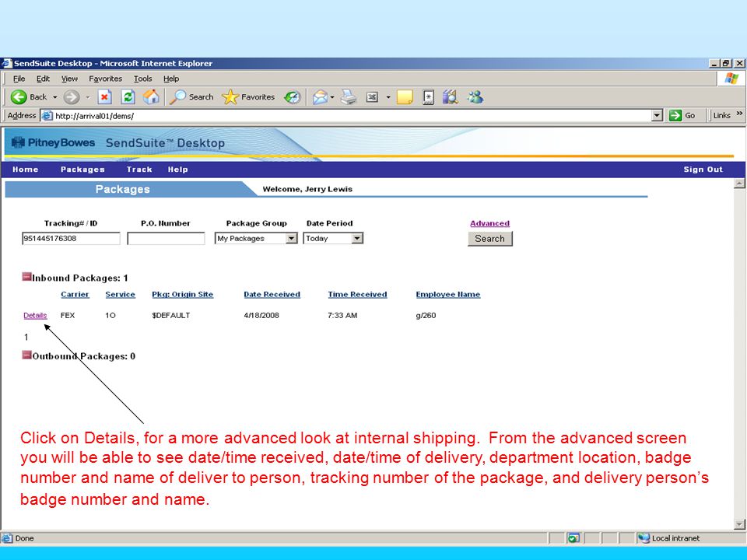Click page scrollbar down arrow

click(x=739, y=524)
